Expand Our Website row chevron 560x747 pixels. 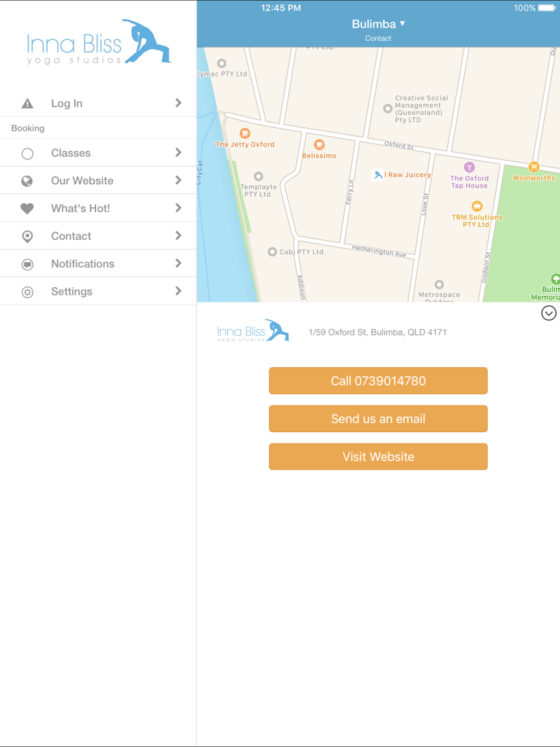point(178,180)
